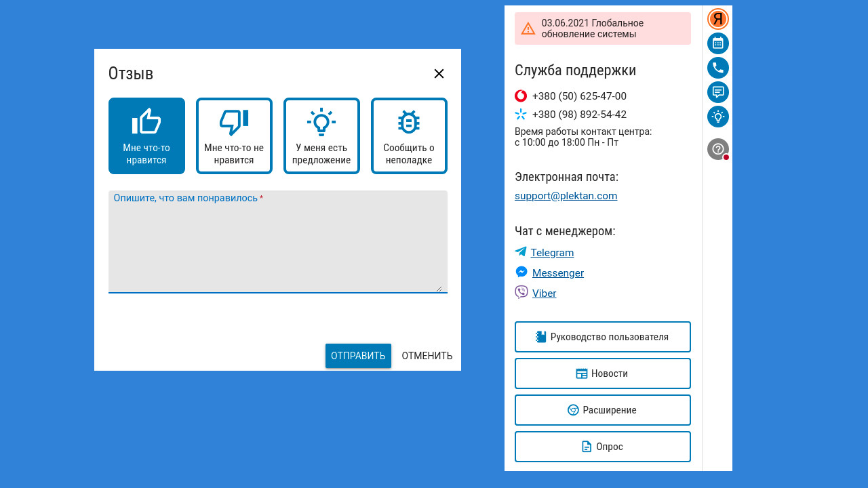Click the Vodafone operator icon

coord(521,96)
